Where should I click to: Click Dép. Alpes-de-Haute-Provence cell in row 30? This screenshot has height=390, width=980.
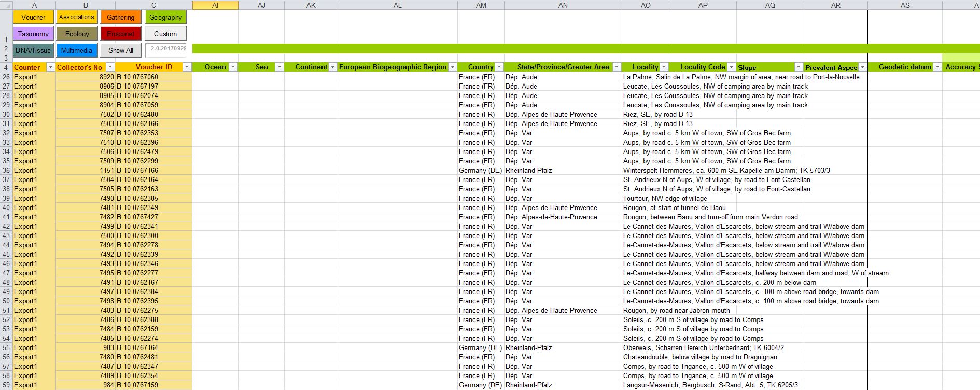(x=563, y=114)
